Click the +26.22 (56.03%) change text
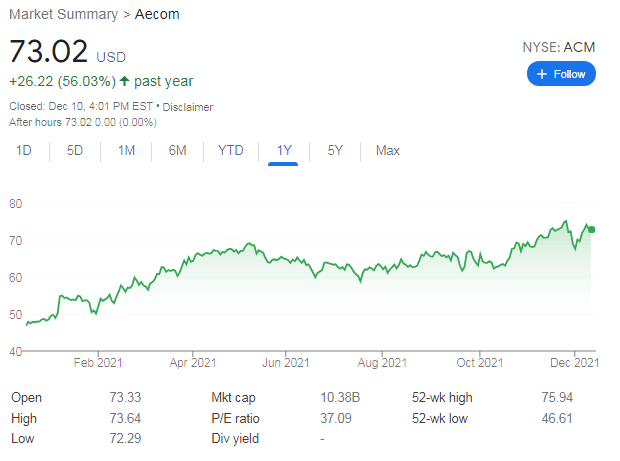 62,81
